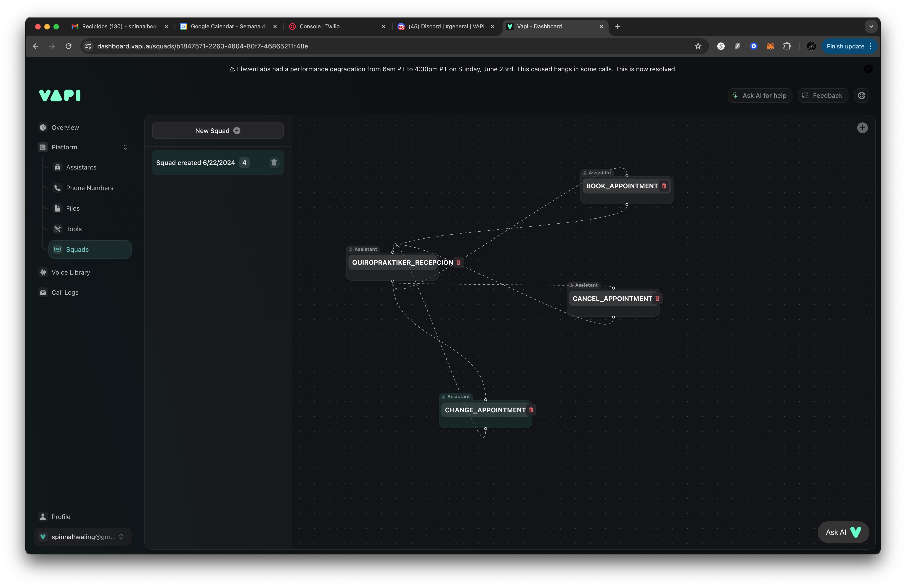
Task: Bookmark this page with star icon
Action: click(698, 46)
